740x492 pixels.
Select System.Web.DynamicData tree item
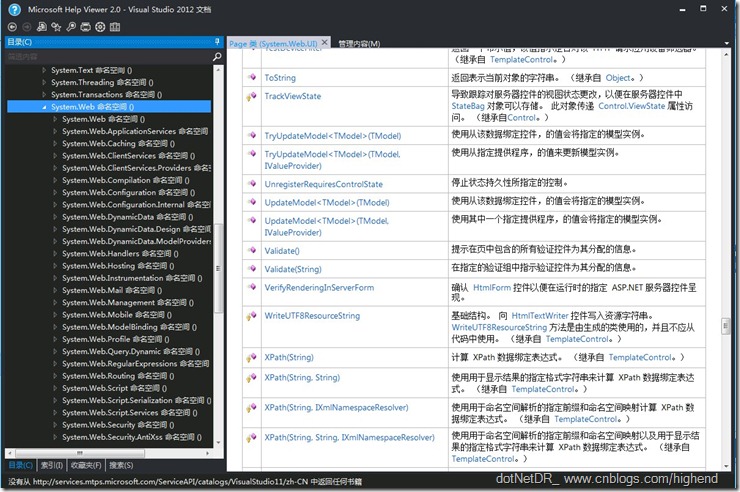[x=127, y=217]
